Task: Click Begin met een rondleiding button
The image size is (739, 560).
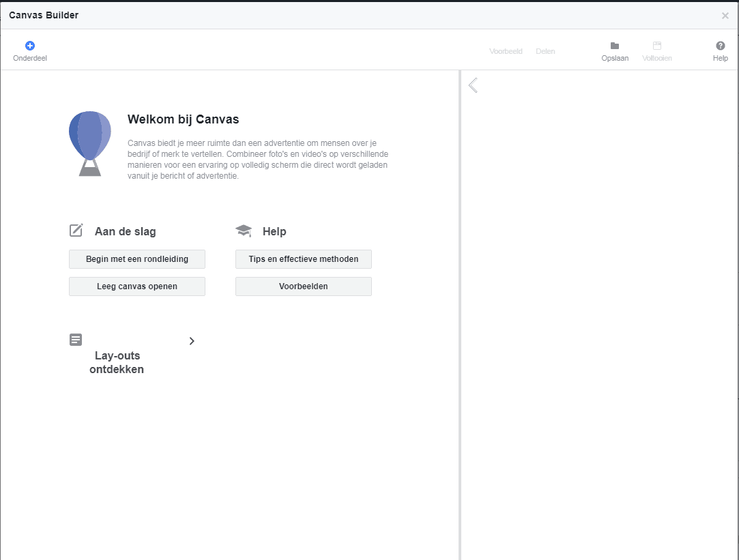Action: pyautogui.click(x=137, y=259)
